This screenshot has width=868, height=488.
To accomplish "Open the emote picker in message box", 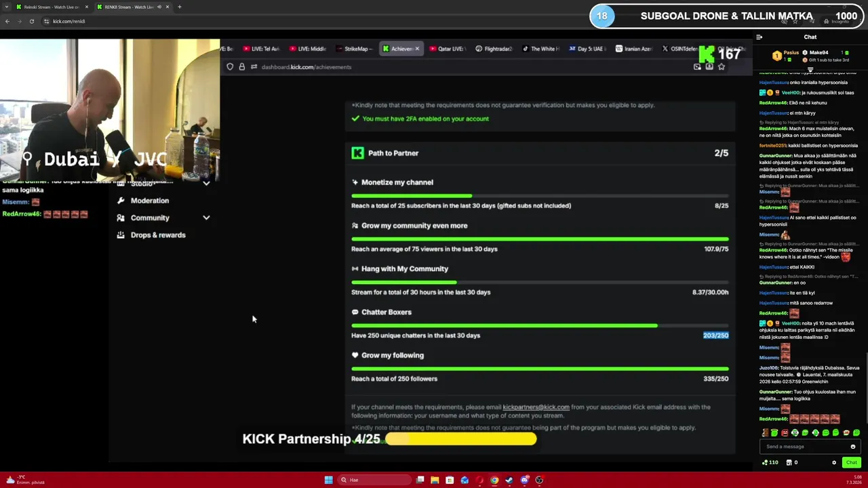I will pyautogui.click(x=853, y=447).
